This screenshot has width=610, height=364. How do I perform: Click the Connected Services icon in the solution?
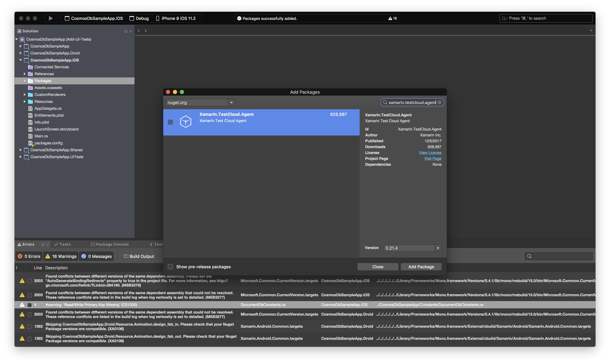(x=30, y=67)
